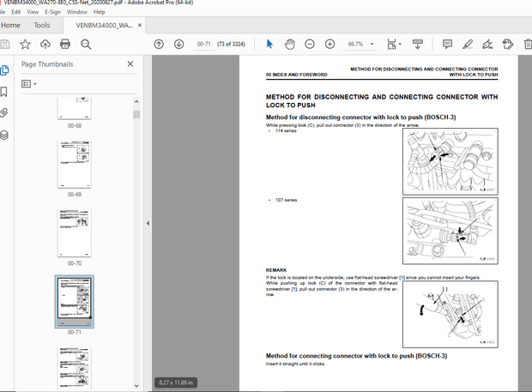Switch to the Home tab
This screenshot has height=392, width=532.
tap(10, 25)
